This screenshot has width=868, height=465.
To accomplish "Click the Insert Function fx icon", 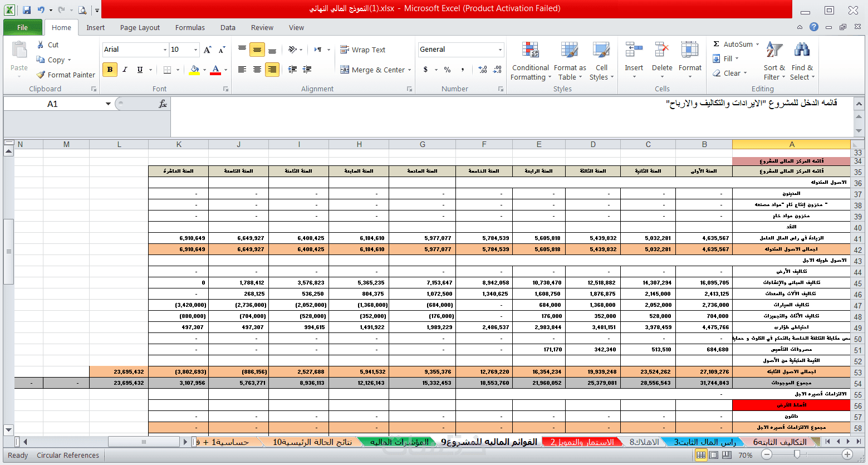I will point(163,104).
